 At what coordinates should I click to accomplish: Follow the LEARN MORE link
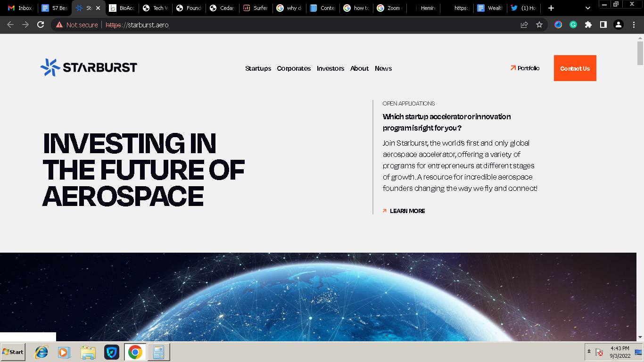click(x=404, y=211)
